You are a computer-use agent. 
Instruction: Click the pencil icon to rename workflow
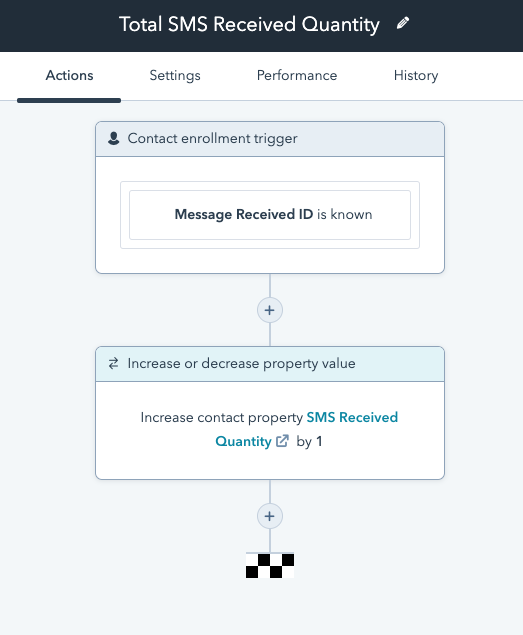[x=403, y=23]
